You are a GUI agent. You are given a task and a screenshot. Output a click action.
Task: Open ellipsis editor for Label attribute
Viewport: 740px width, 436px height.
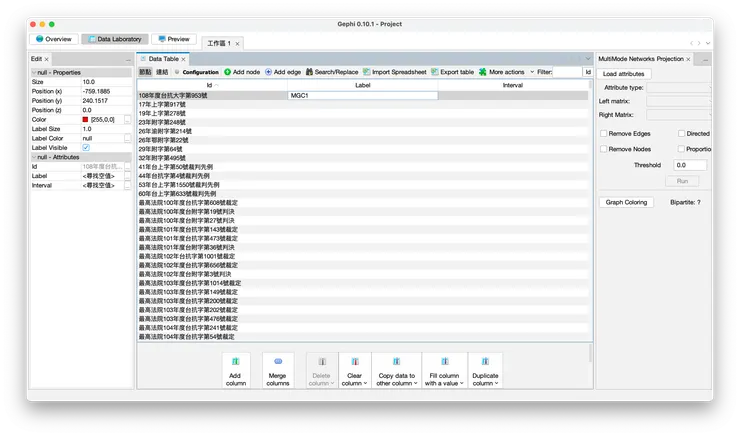click(x=127, y=176)
